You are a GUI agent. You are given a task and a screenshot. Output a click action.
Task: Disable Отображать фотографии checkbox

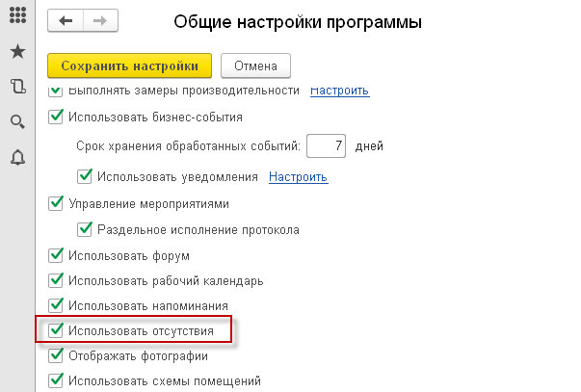pyautogui.click(x=55, y=355)
